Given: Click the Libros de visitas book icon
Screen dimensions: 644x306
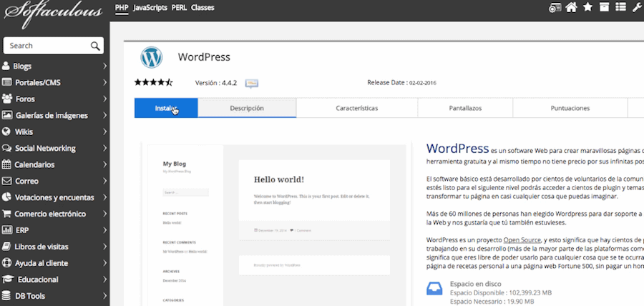Looking at the screenshot, I should point(6,247).
